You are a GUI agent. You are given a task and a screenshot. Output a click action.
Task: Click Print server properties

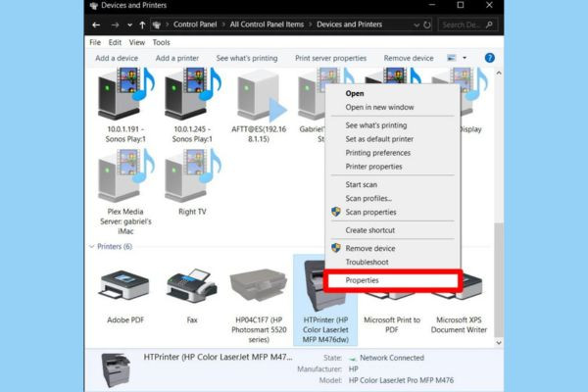point(331,58)
